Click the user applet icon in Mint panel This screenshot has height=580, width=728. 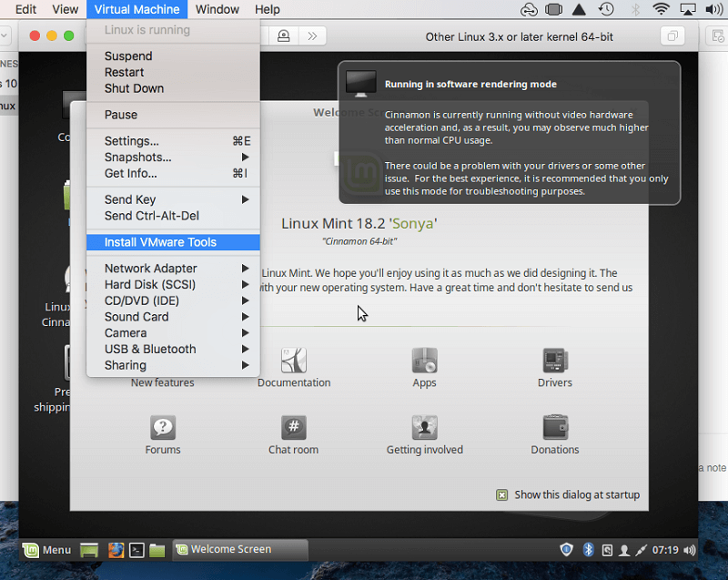(x=624, y=550)
